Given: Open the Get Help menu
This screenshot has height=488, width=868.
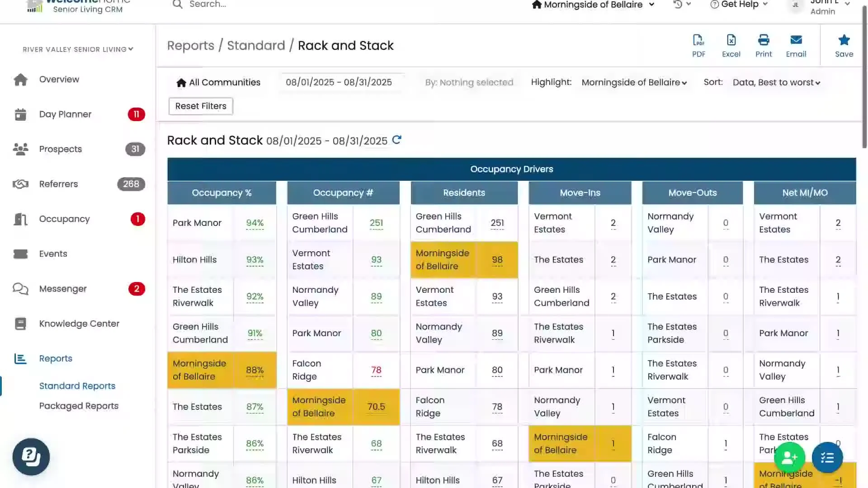Looking at the screenshot, I should click(739, 5).
